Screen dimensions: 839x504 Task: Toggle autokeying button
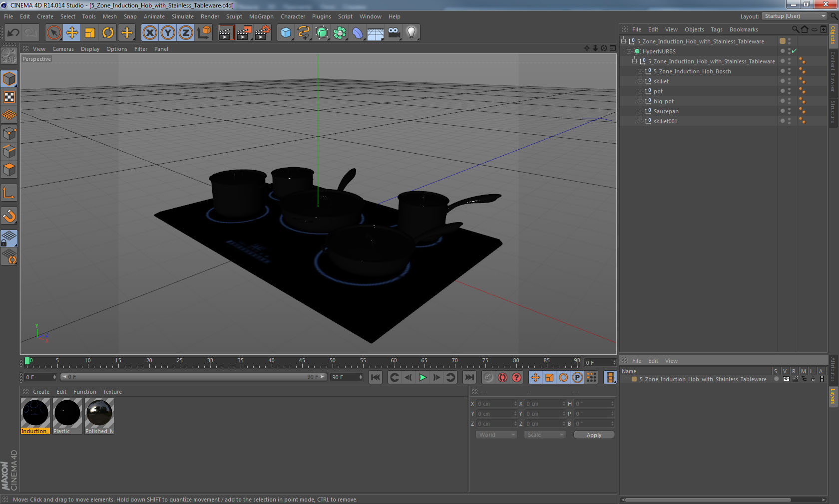coord(502,377)
